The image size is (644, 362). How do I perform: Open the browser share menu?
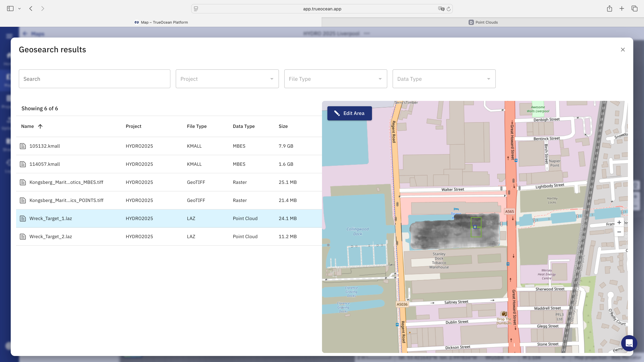[609, 9]
